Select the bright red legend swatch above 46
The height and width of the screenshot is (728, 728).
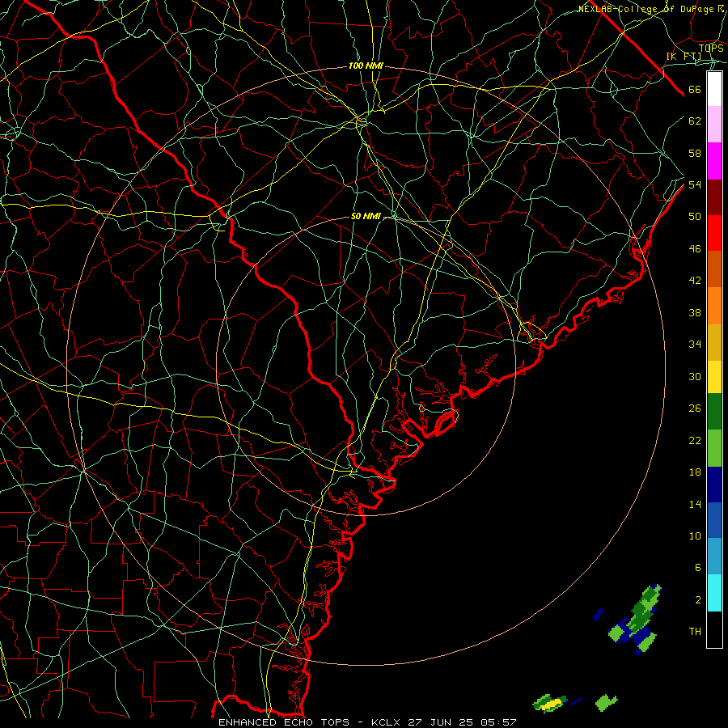tap(714, 233)
